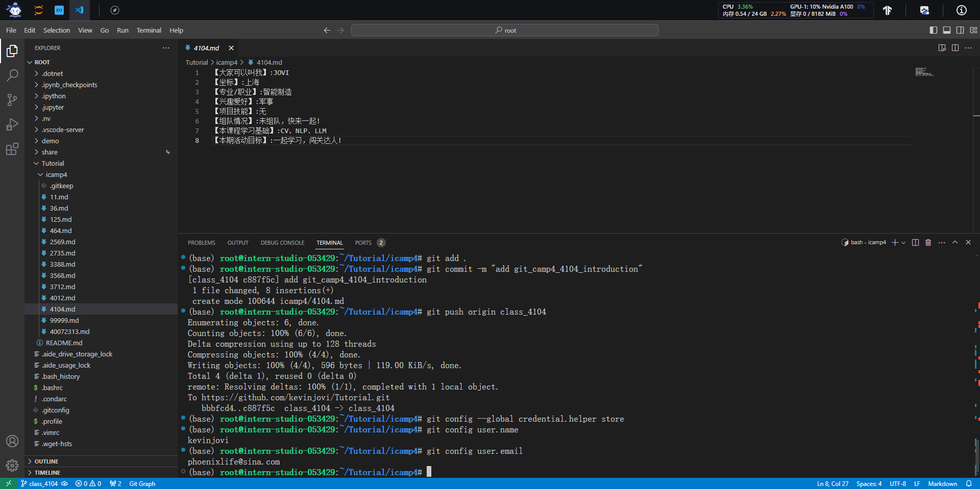The height and width of the screenshot is (489, 980).
Task: Open .bashrc file in explorer
Action: pos(101,388)
